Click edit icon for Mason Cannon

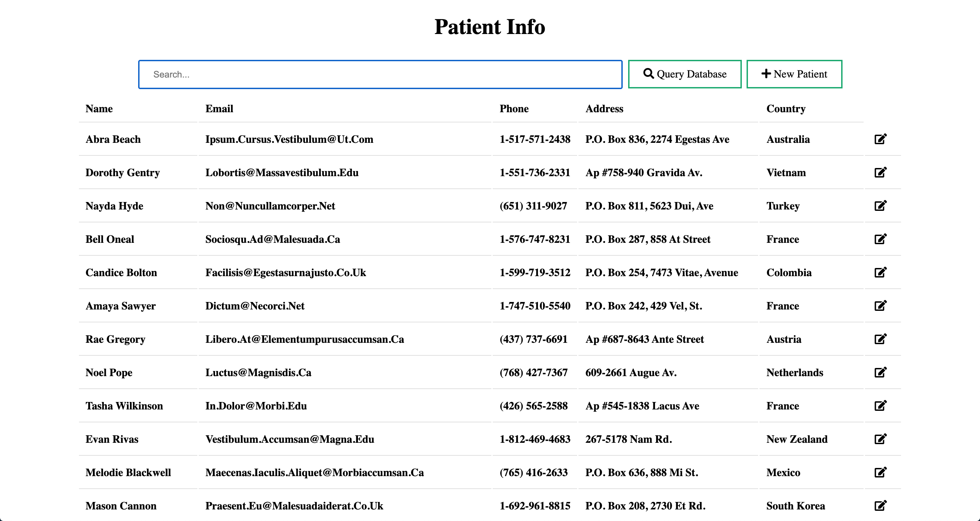[880, 505]
